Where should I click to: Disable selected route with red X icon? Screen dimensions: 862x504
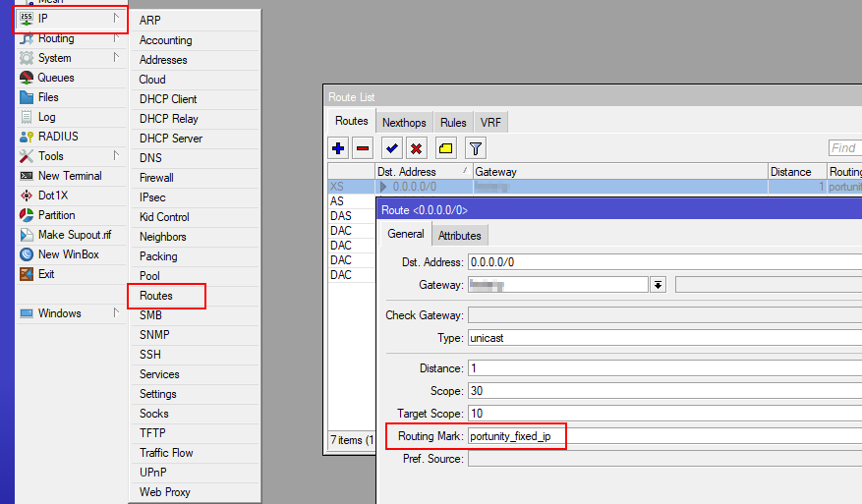click(416, 148)
